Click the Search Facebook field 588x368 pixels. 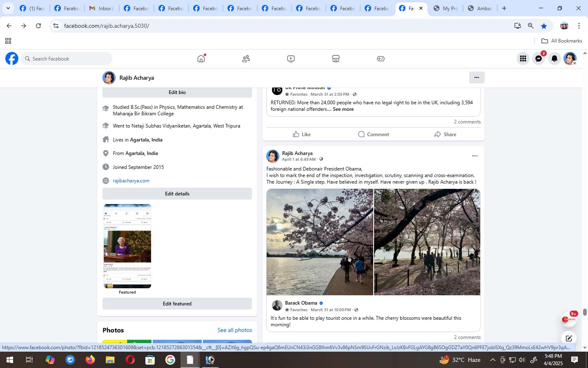[67, 58]
